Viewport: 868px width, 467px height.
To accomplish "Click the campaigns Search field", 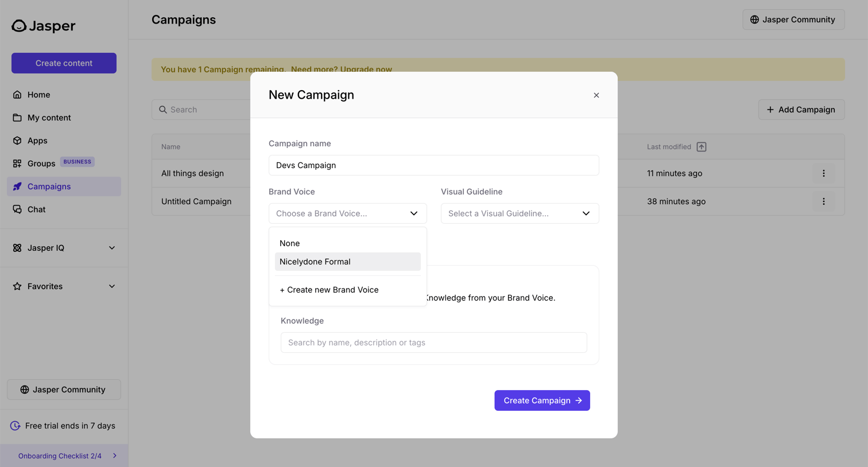I will 201,110.
